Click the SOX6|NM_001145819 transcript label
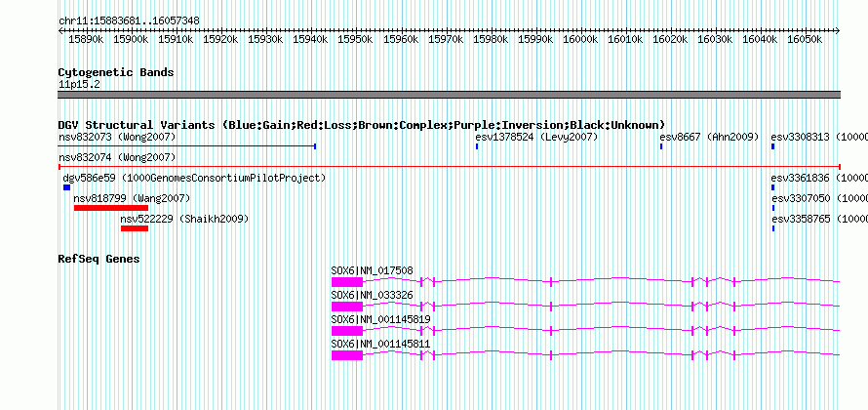Viewport: 868px width, 410px height. click(381, 319)
